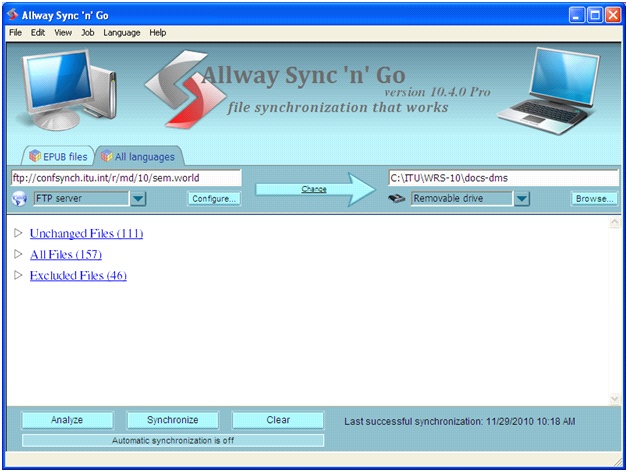
Task: Click the C:\ITU\WRS-10\docs-dms path field
Action: pyautogui.click(x=503, y=178)
